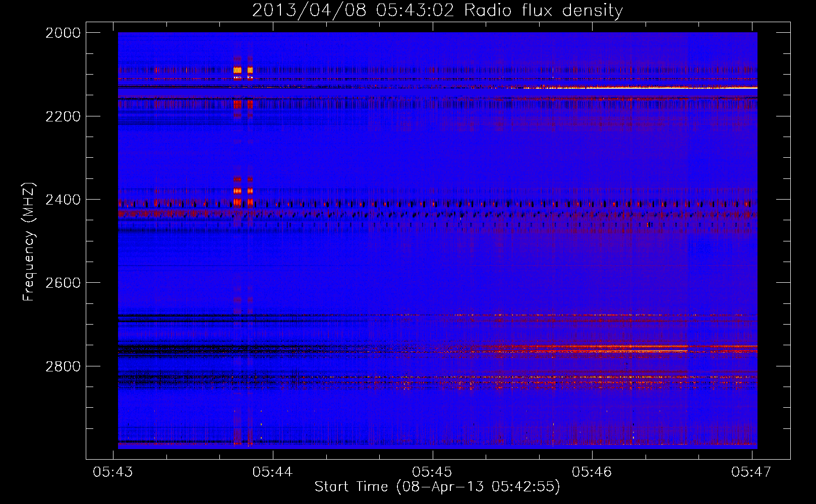Image resolution: width=816 pixels, height=504 pixels.
Task: Click the 2000 frequency tick label
Action: 63,33
